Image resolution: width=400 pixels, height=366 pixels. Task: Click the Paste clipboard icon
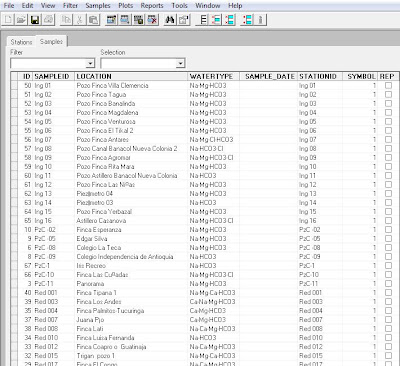coord(93,20)
